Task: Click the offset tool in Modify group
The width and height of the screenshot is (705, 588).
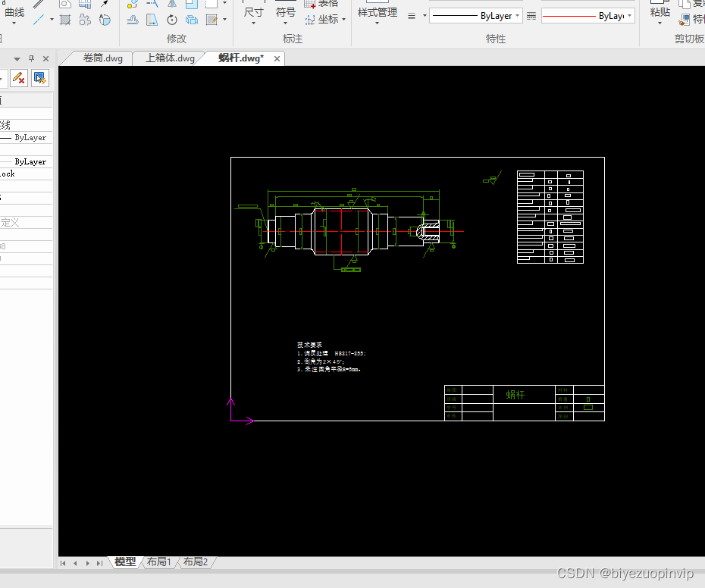Action: tap(133, 20)
